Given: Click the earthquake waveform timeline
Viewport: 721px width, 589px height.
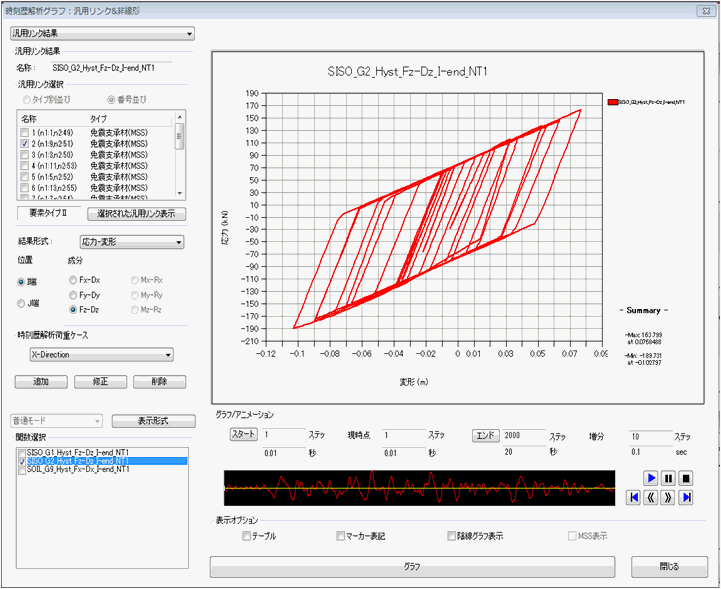Looking at the screenshot, I should (x=419, y=488).
